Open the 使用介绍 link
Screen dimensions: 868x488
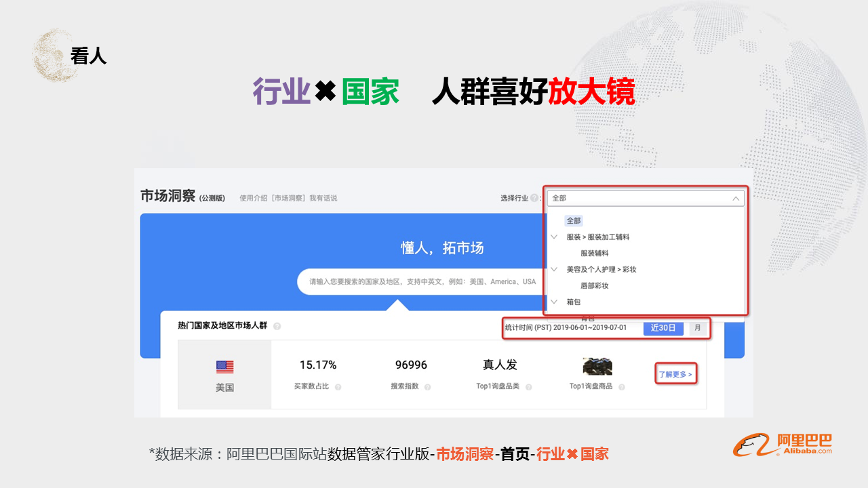(253, 198)
